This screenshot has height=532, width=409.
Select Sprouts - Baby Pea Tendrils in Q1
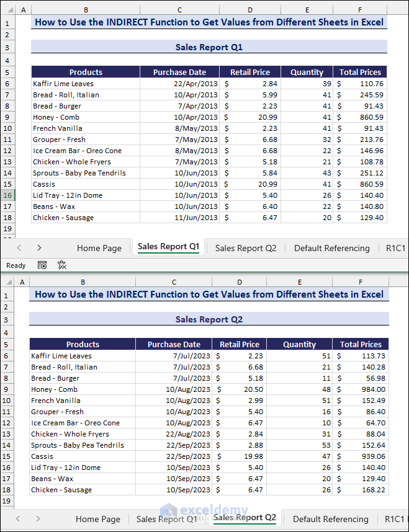tap(86, 173)
